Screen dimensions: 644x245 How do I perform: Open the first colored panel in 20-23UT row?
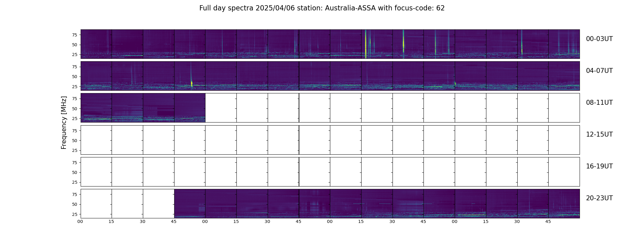click(190, 204)
